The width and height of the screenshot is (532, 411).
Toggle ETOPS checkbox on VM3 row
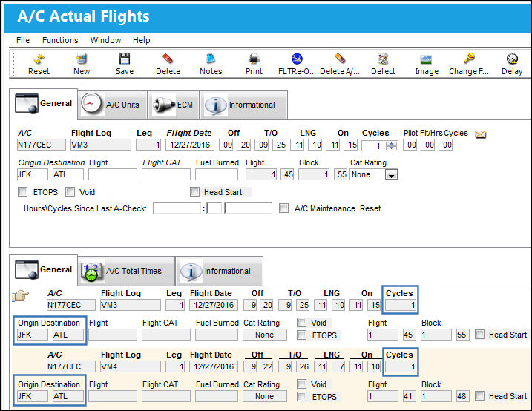pyautogui.click(x=301, y=335)
